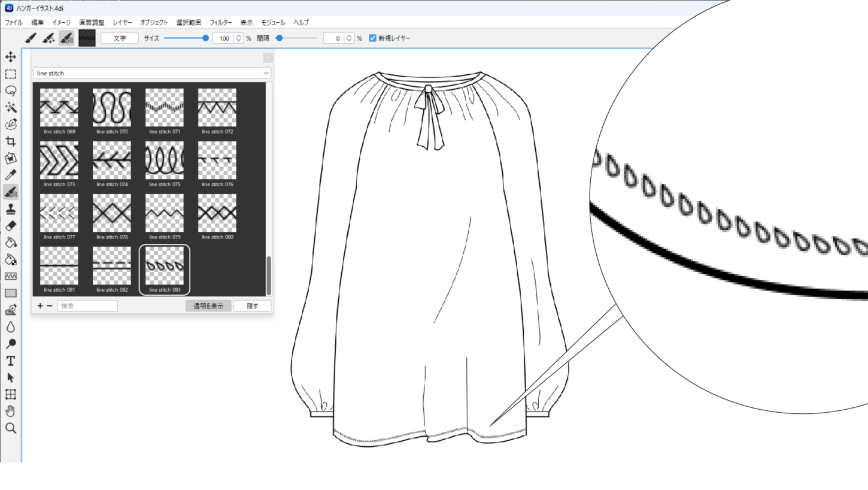
Task: Click the brush 検索 search field
Action: coord(87,306)
